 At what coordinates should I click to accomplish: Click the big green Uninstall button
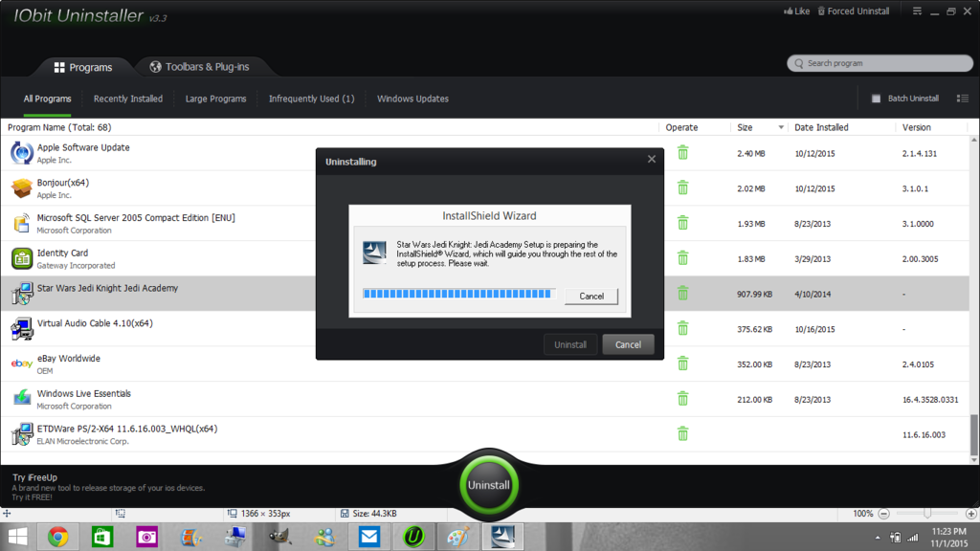pyautogui.click(x=489, y=485)
